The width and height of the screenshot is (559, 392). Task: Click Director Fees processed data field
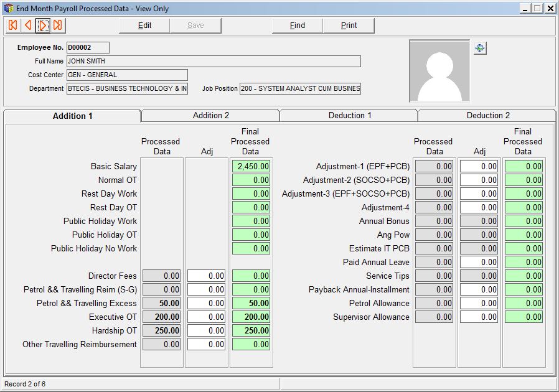pyautogui.click(x=161, y=276)
